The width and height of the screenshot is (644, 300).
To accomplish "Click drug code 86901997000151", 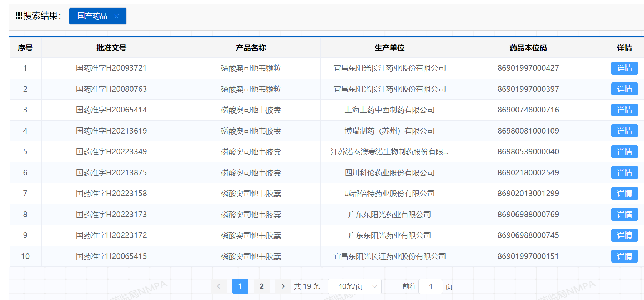I will [x=528, y=256].
